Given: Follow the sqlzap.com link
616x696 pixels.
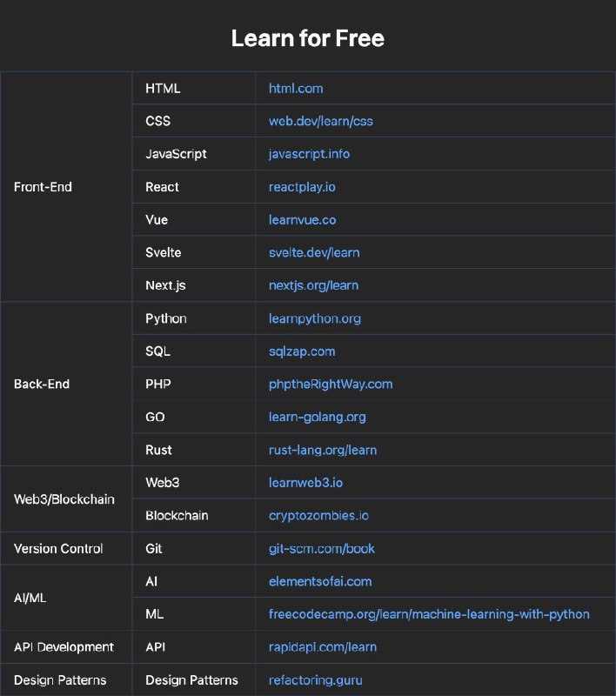Looking at the screenshot, I should tap(302, 351).
